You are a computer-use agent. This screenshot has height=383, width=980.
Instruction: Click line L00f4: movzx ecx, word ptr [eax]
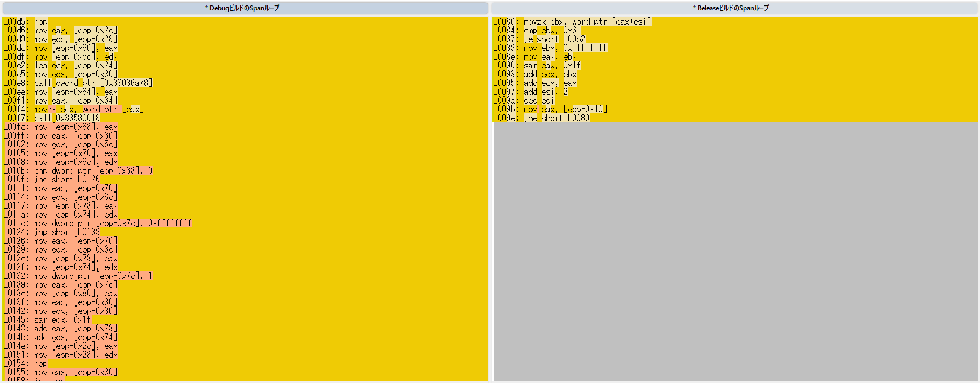tap(73, 110)
